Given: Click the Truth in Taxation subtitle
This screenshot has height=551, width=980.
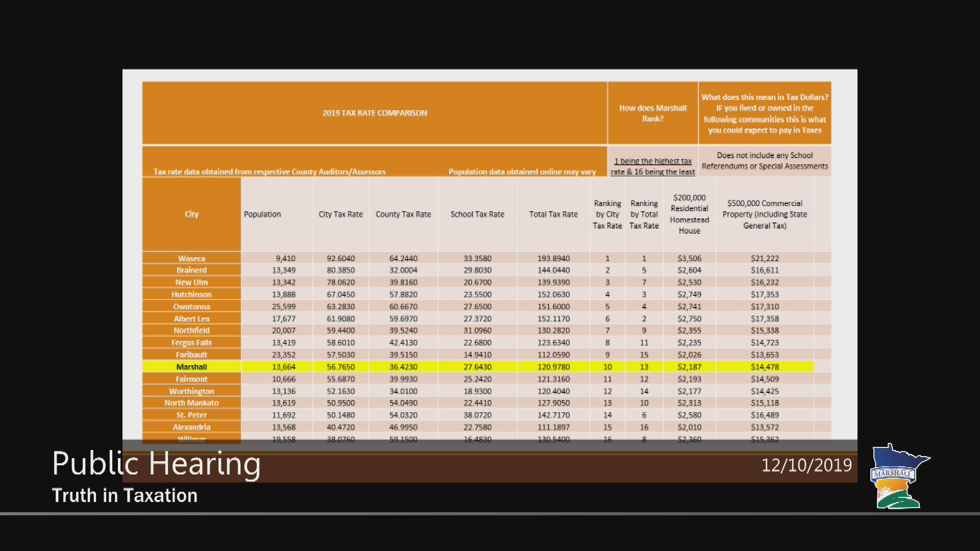Looking at the screenshot, I should pos(125,495).
